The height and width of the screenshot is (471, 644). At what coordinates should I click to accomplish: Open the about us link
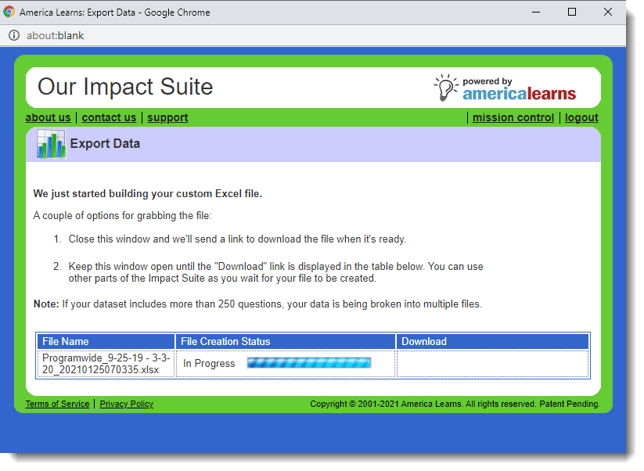point(48,118)
